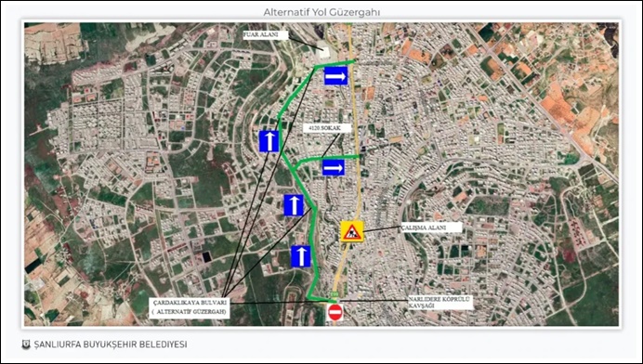Viewport: 643px width, 364px height.
Task: Click the ŞANLIURFA BÜYÜKŞEHİR BELEDİYESİ text
Action: [x=111, y=344]
